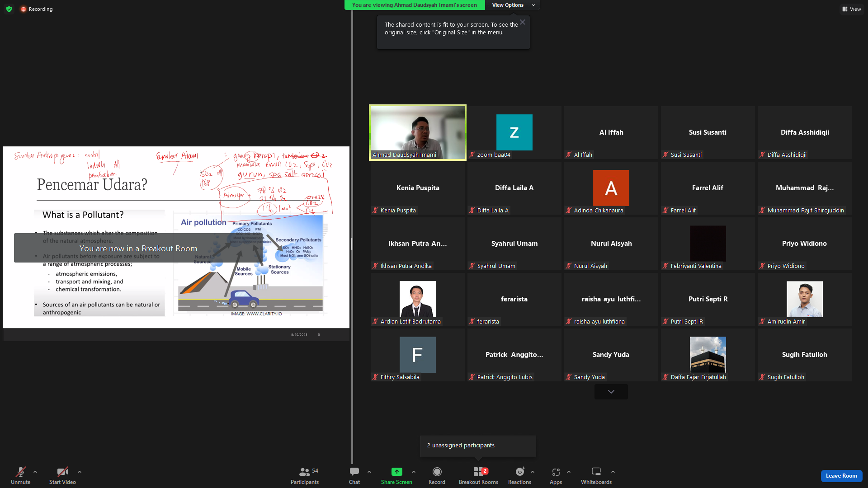Select the Diffa Asshidiqii participant tile
The width and height of the screenshot is (868, 488).
pos(804,133)
